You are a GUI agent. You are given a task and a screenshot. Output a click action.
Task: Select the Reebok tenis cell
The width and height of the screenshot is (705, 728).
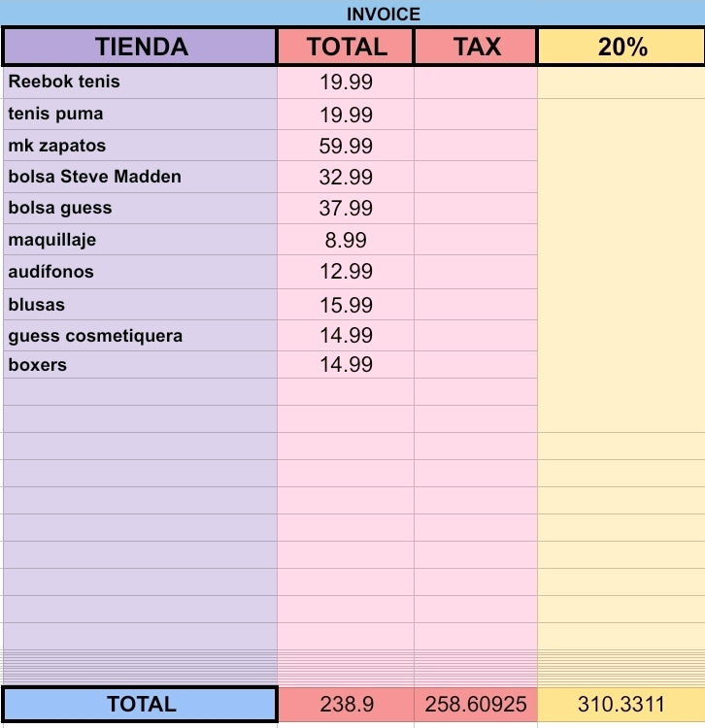click(140, 83)
